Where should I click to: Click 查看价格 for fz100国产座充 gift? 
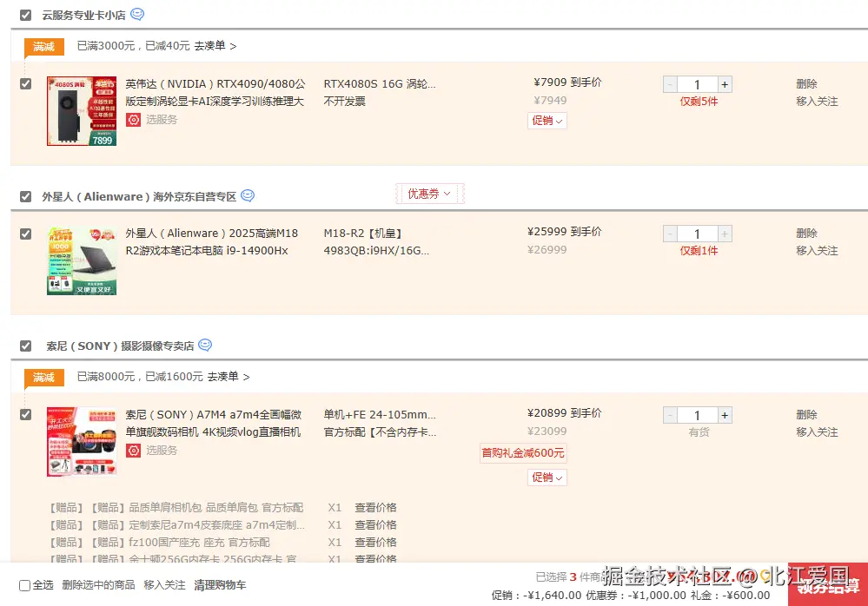tap(376, 543)
